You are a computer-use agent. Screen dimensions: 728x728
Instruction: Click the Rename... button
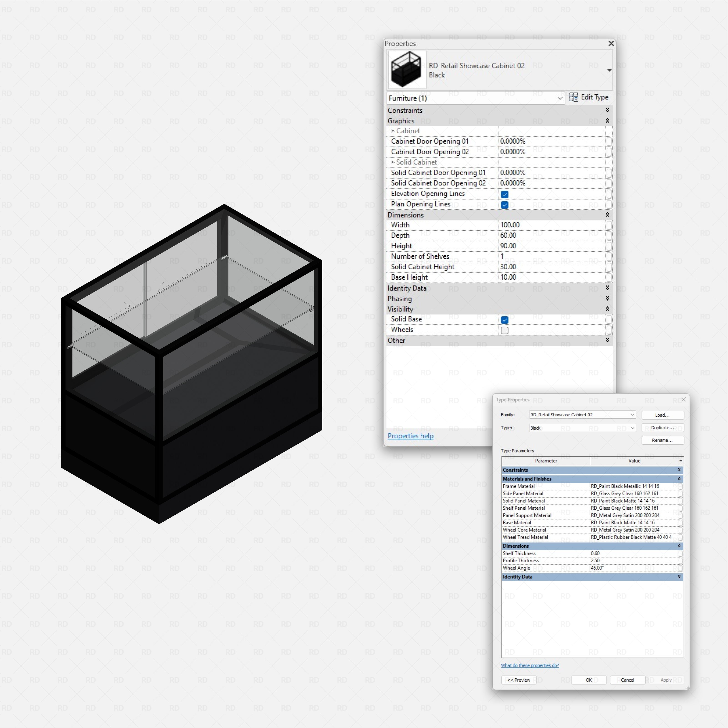662,440
